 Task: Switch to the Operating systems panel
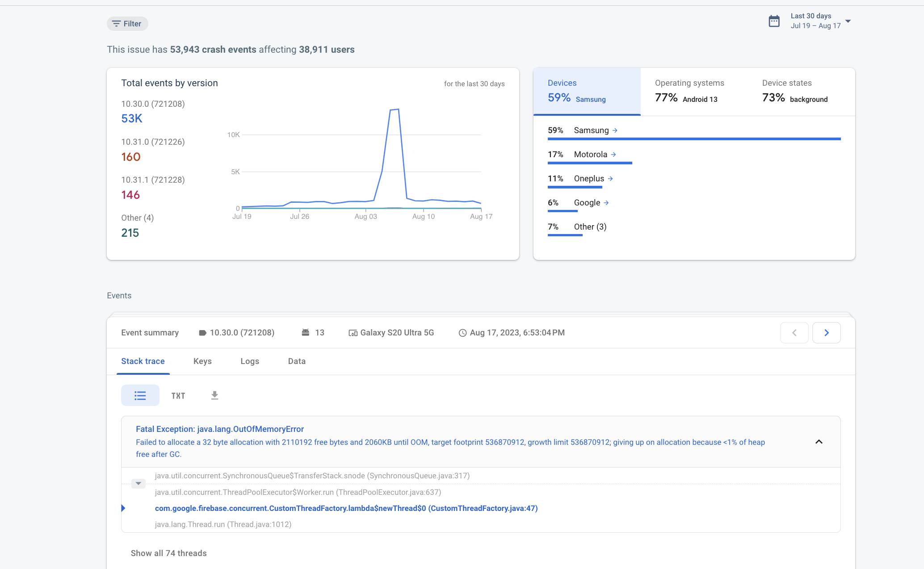(689, 91)
